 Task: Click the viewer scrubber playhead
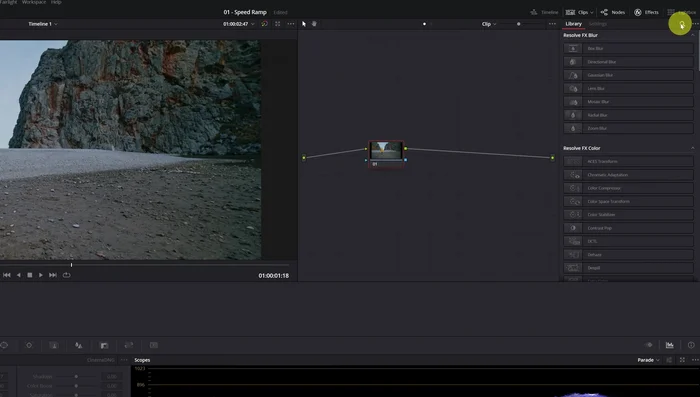pos(71,265)
